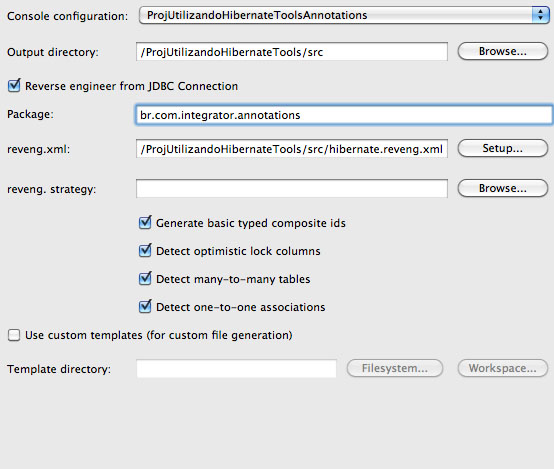Browse for a reveng. strategy class
554x469 pixels.
coord(503,188)
